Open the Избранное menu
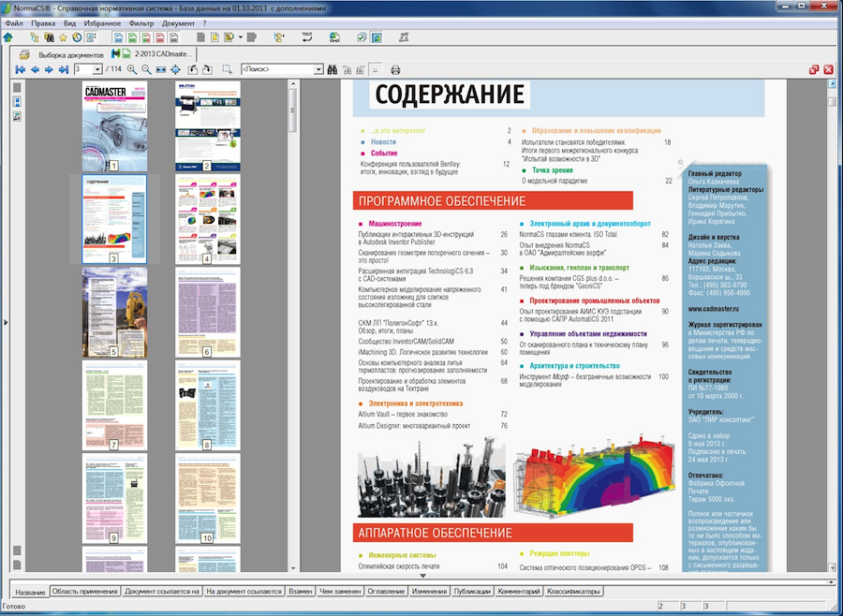843x616 pixels. (x=102, y=23)
